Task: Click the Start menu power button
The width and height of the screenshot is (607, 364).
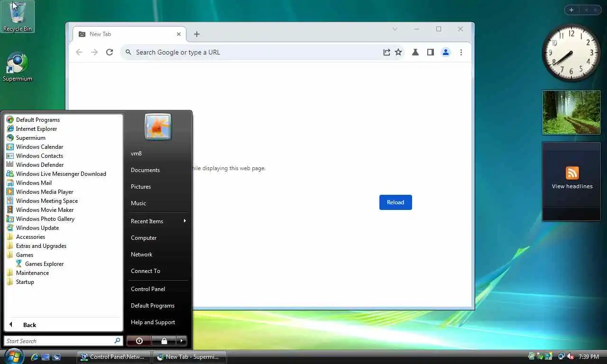Action: [x=139, y=341]
